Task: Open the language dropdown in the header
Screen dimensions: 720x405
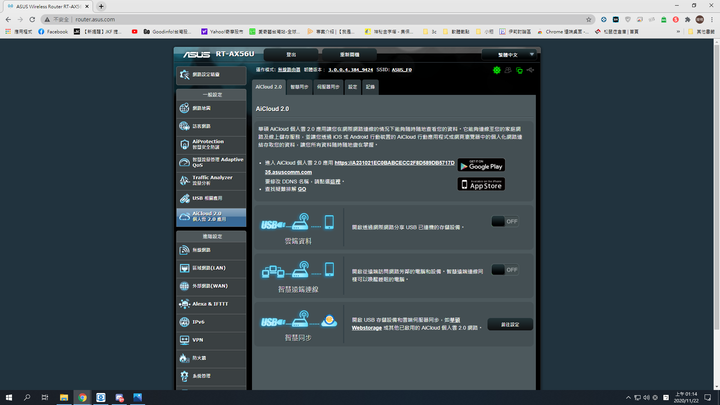Action: [x=509, y=55]
